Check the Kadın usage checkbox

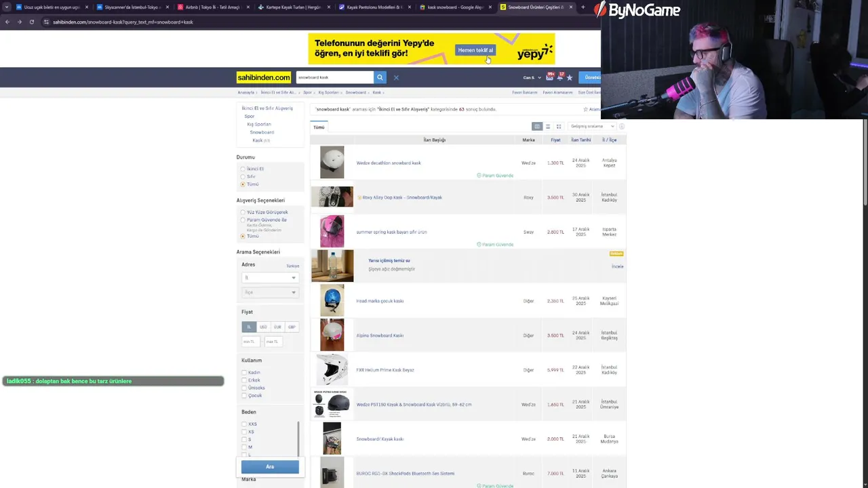pyautogui.click(x=244, y=372)
